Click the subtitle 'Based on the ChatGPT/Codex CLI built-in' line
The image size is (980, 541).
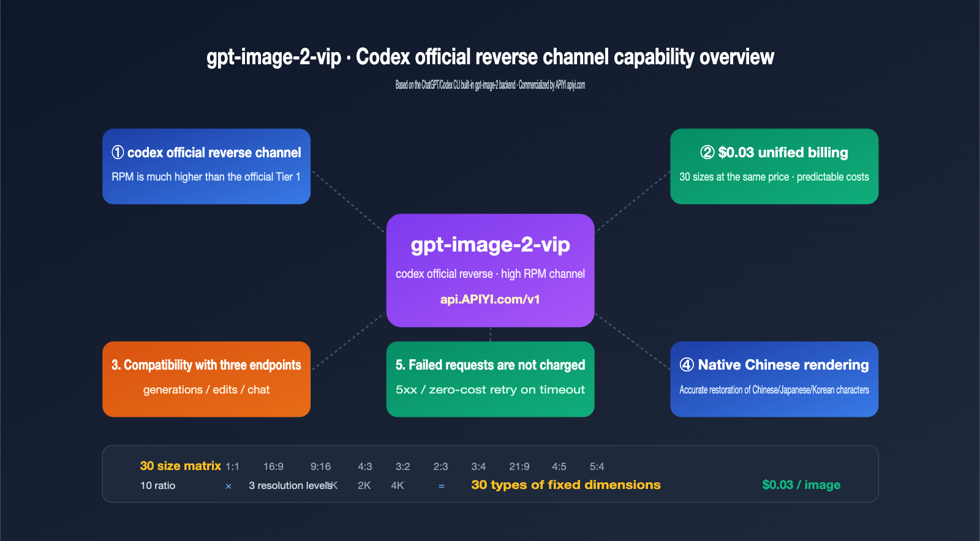click(490, 85)
